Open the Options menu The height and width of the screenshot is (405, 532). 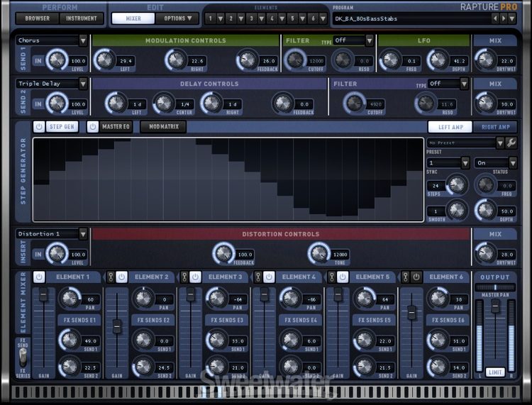coord(177,18)
